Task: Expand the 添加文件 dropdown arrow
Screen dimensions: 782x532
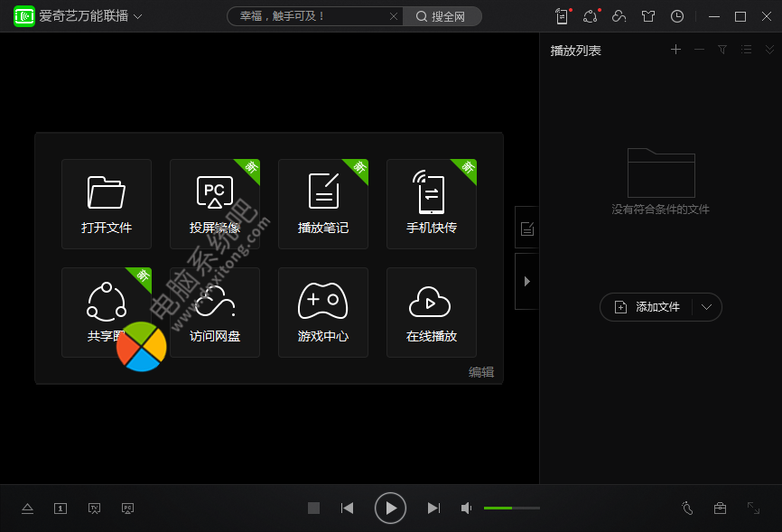Action: [x=707, y=307]
